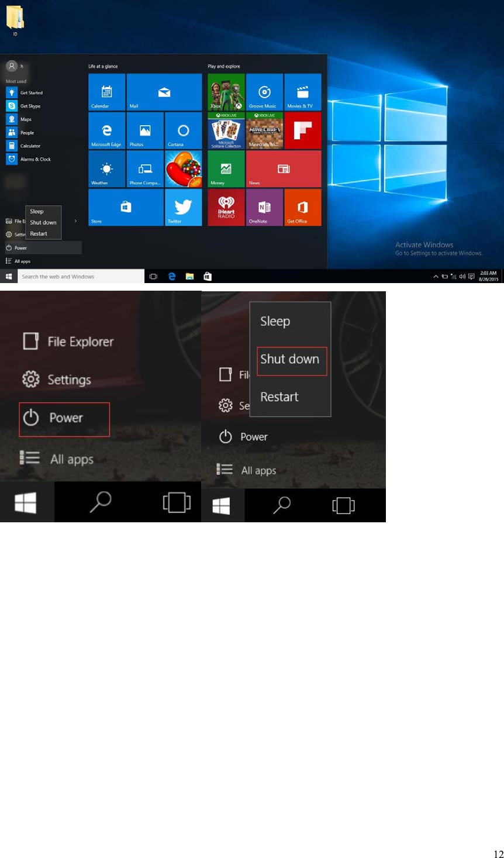Open the iHeart Radio tile

point(226,207)
